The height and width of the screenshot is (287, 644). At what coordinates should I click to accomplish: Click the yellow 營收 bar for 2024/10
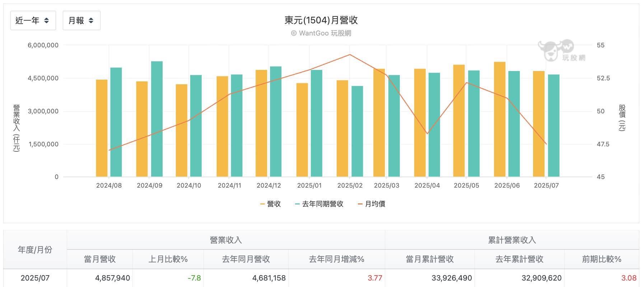(182, 131)
